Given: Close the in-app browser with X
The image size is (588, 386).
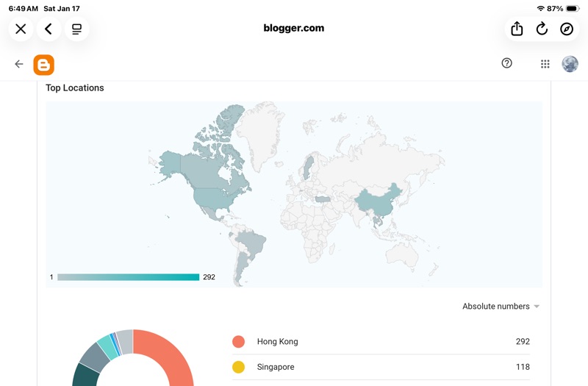Looking at the screenshot, I should point(21,29).
